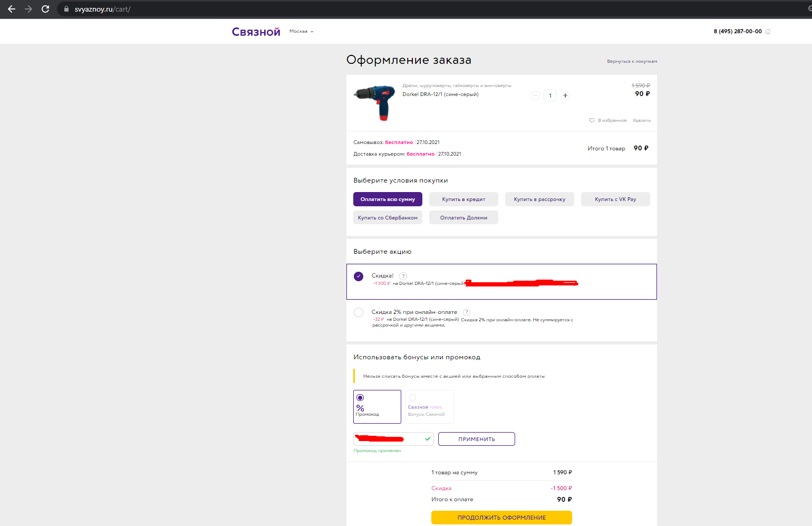Click the padlock site security icon
Screen dimensions: 812x526
click(x=66, y=9)
